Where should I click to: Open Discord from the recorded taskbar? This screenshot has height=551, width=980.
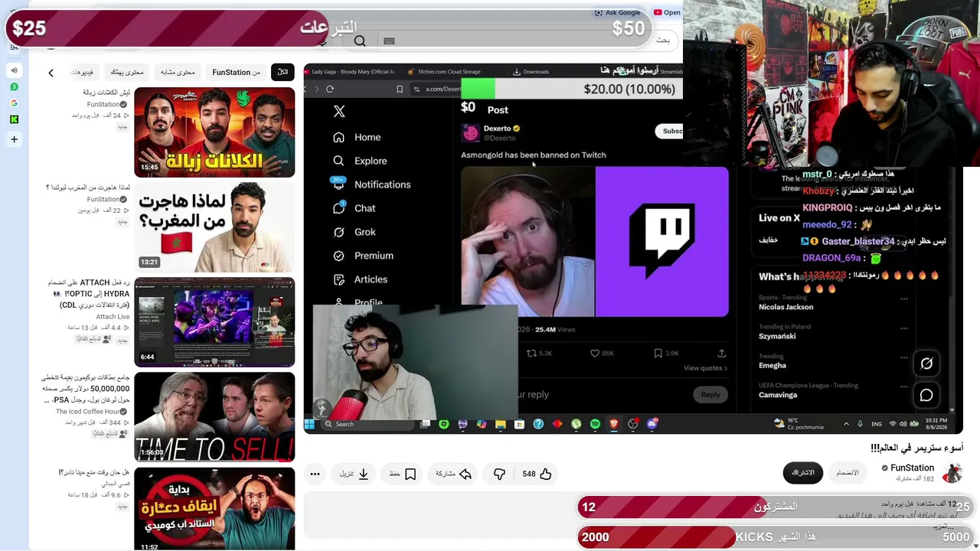point(652,424)
